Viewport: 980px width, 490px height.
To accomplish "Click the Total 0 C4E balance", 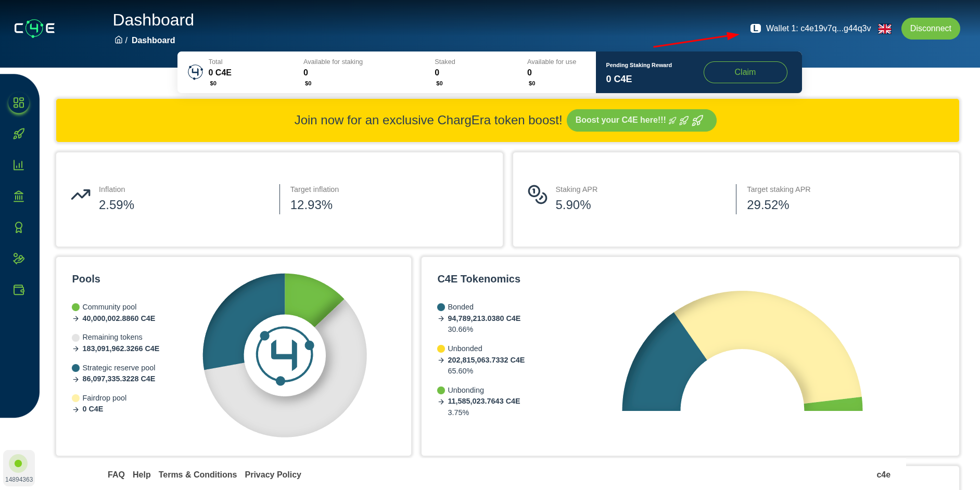I will [x=220, y=73].
